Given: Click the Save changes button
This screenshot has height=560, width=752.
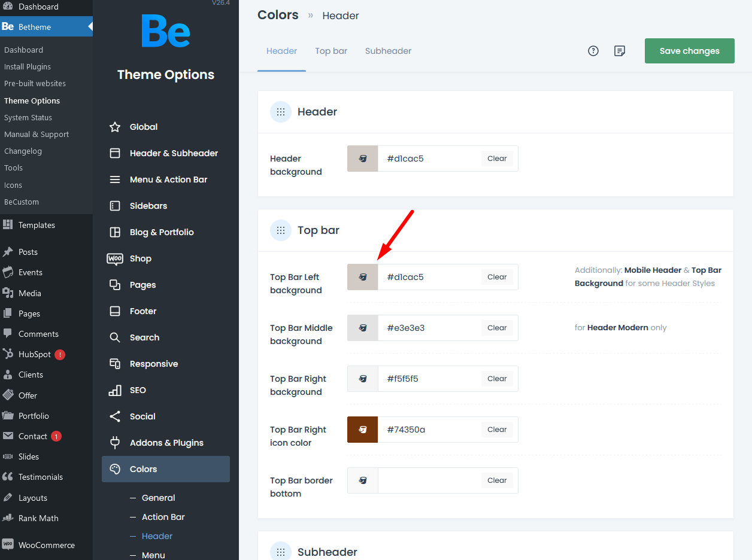Looking at the screenshot, I should click(690, 51).
